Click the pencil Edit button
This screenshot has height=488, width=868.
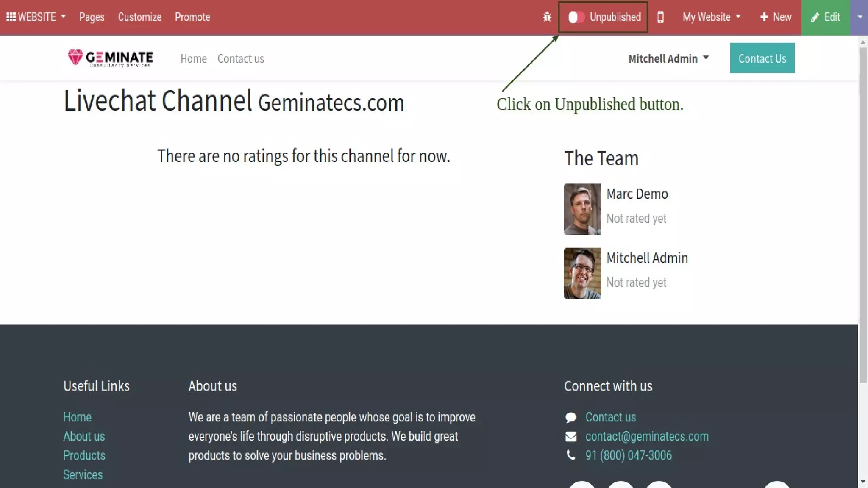point(825,17)
